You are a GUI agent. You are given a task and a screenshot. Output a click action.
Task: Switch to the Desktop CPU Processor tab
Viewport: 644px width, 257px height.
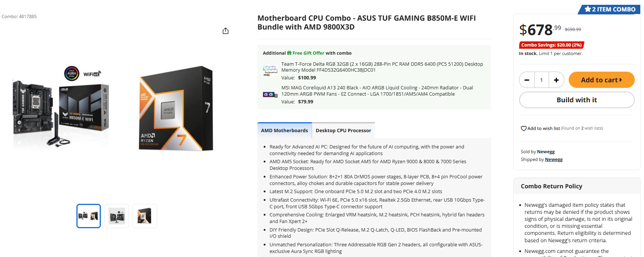343,130
